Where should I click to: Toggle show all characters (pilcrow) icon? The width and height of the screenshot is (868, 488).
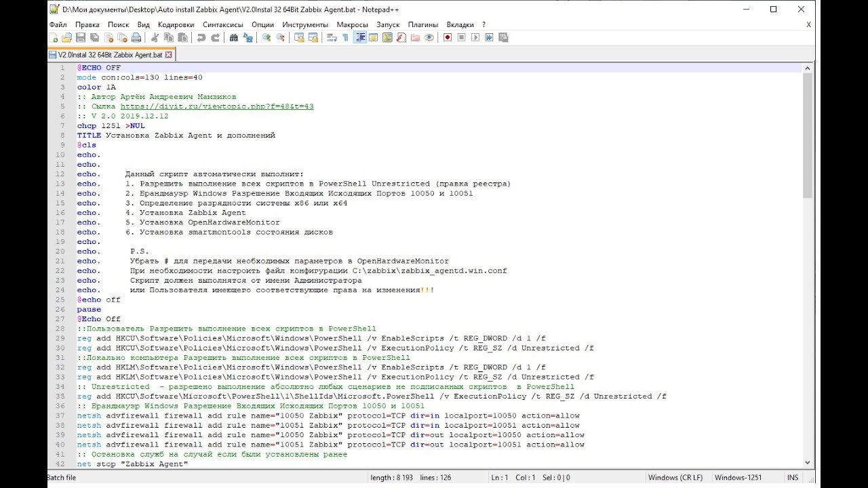click(345, 38)
